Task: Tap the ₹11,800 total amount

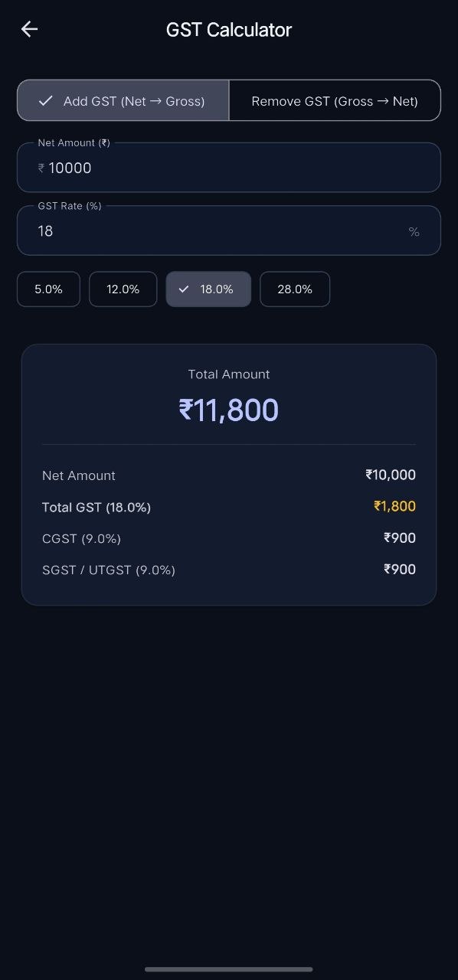Action: [x=229, y=410]
